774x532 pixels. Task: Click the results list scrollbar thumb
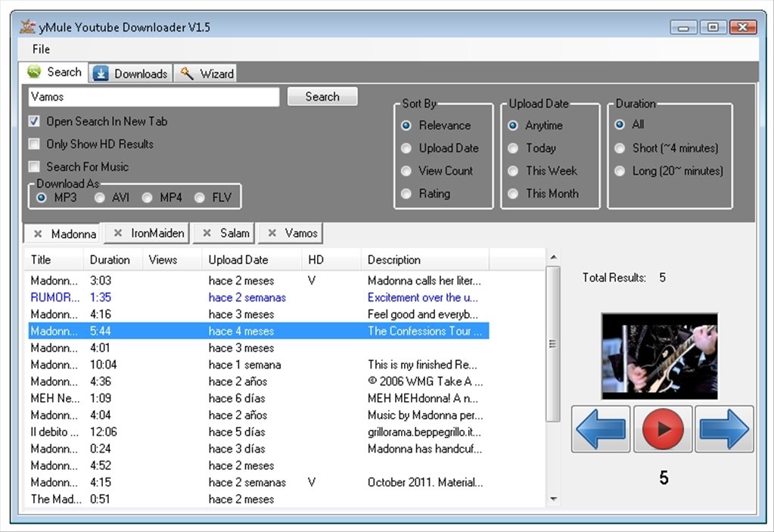pos(553,344)
